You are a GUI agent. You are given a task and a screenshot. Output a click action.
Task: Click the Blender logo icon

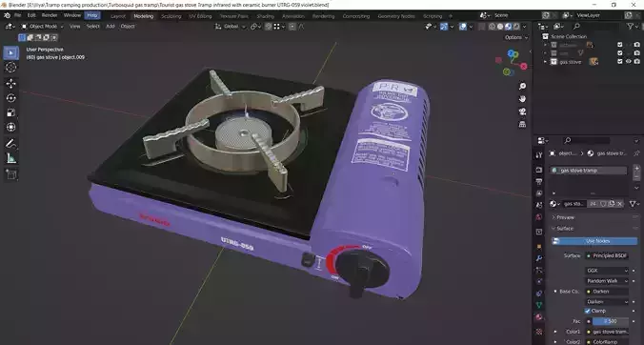7,15
